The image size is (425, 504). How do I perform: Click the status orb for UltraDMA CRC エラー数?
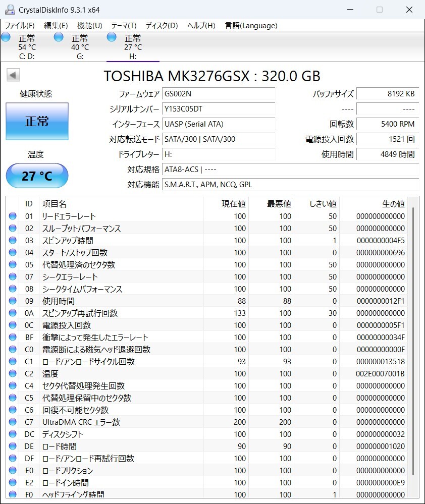point(13,422)
